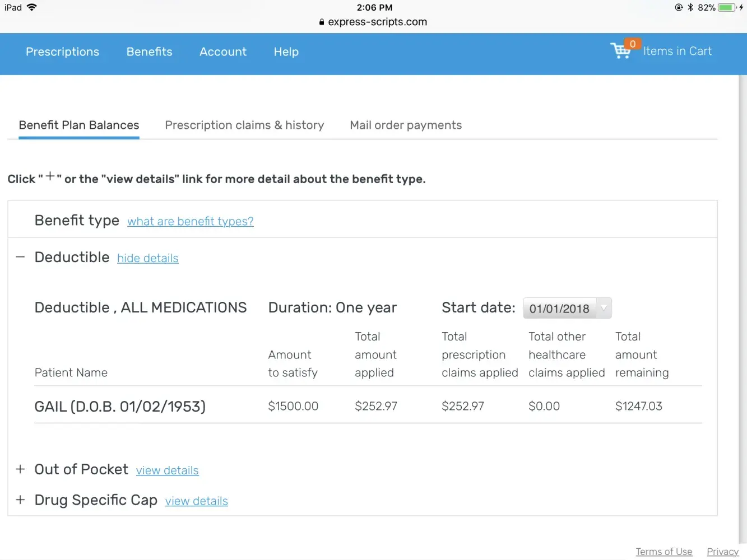Screen dimensions: 747x560
Task: Tap the Bluetooth status icon
Action: [x=690, y=7]
